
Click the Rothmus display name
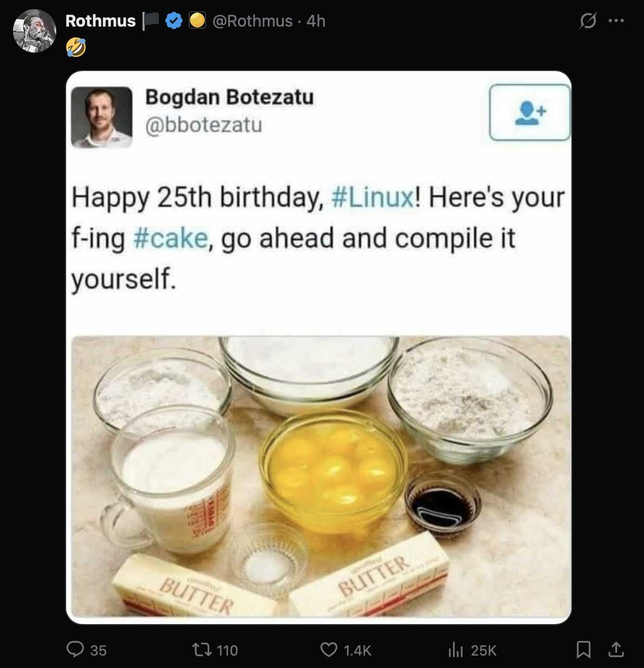(x=100, y=21)
